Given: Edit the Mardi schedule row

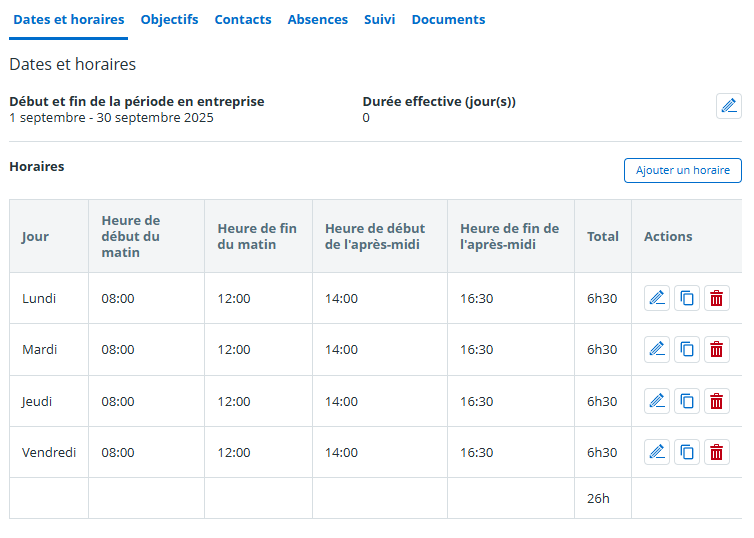Looking at the screenshot, I should pos(657,349).
